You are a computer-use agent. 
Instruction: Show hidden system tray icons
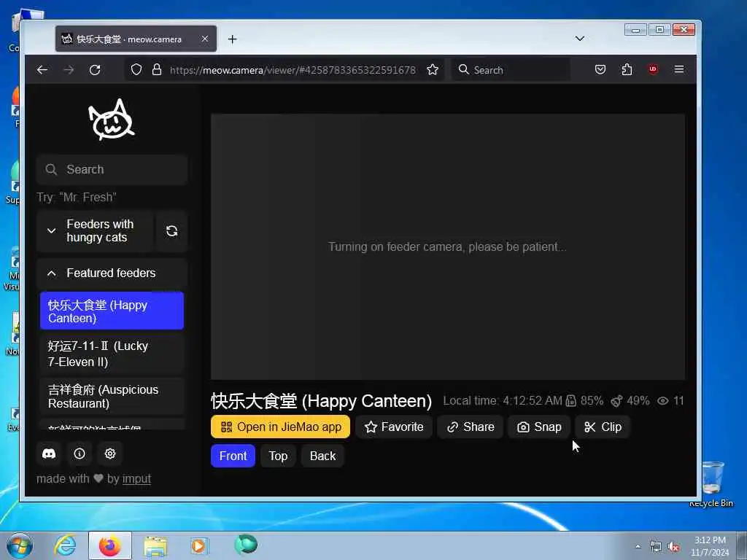click(x=638, y=547)
